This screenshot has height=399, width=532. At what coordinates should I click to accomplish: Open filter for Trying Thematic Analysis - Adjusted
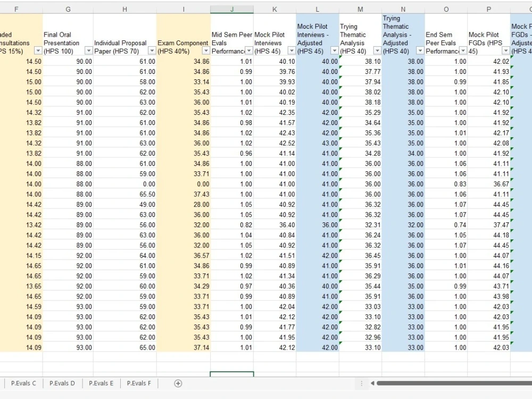click(x=420, y=51)
